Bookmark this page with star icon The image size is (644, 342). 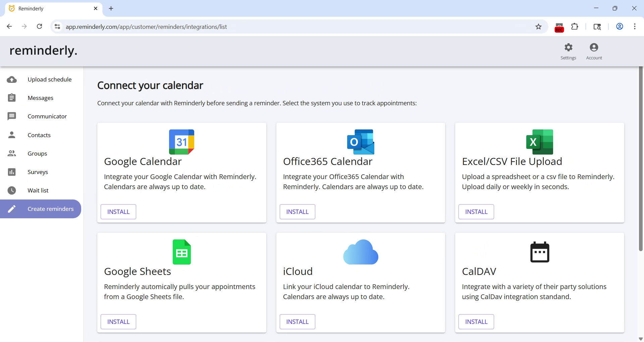(538, 26)
